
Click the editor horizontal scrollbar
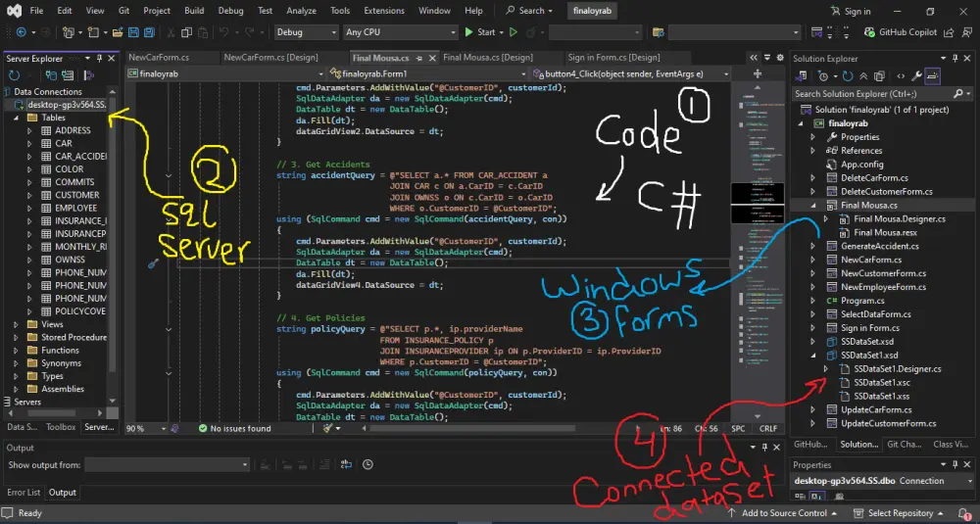tap(473, 428)
